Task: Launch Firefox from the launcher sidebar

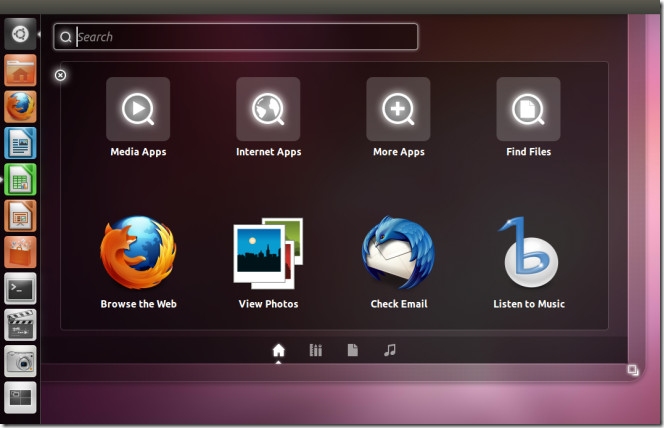Action: point(20,107)
